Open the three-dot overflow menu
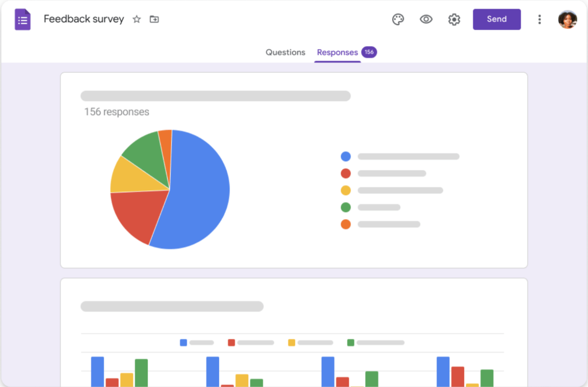Screen dimensions: 588x387 (x=539, y=19)
